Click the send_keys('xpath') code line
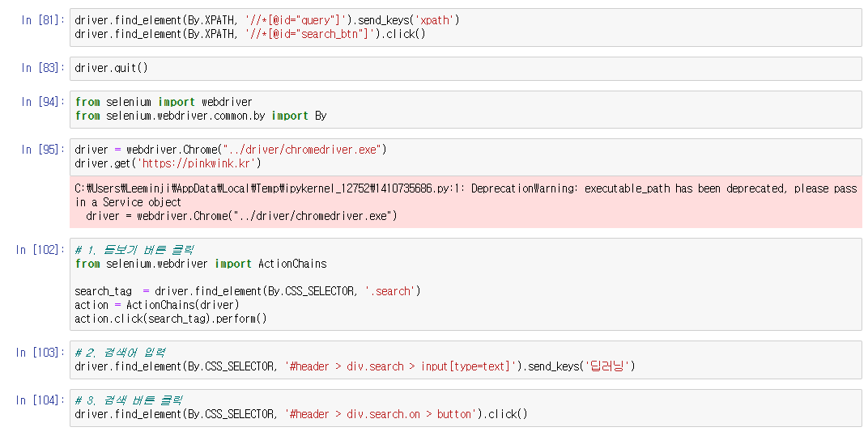The height and width of the screenshot is (440, 868). pos(267,20)
